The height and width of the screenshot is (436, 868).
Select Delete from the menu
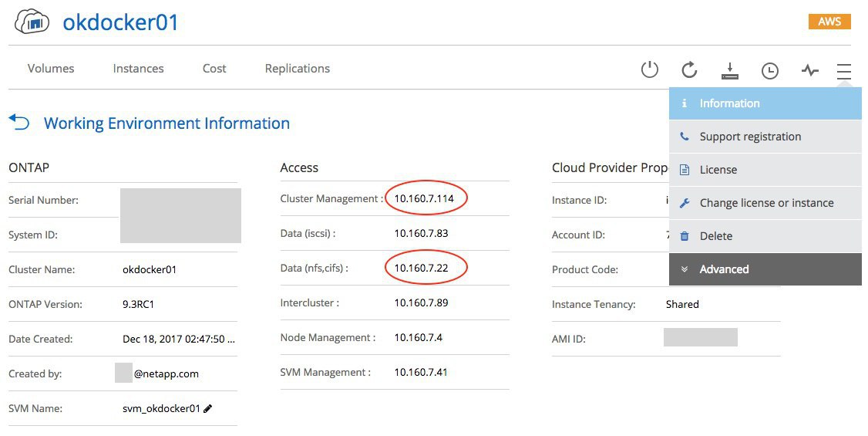coord(765,236)
